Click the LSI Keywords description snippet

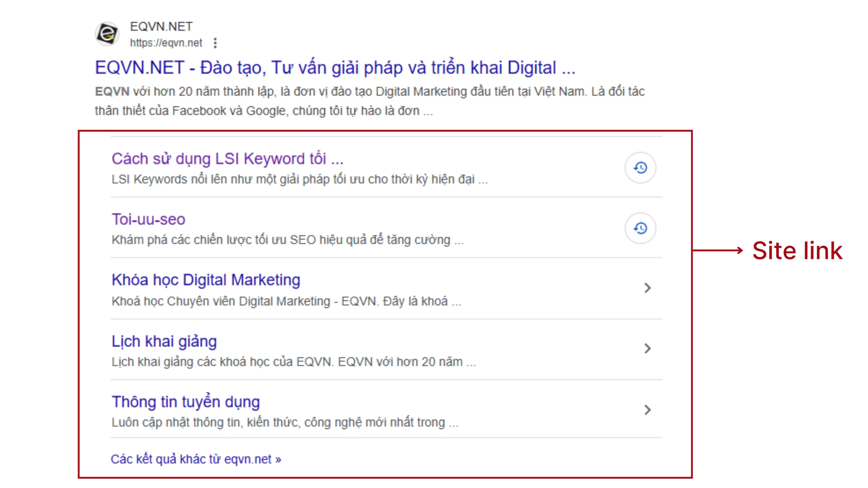(x=299, y=179)
